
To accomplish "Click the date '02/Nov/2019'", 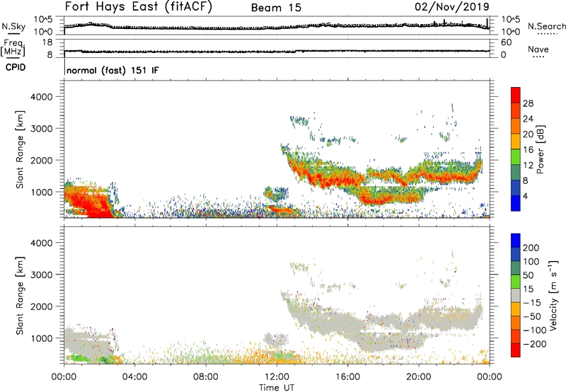I will tap(452, 6).
